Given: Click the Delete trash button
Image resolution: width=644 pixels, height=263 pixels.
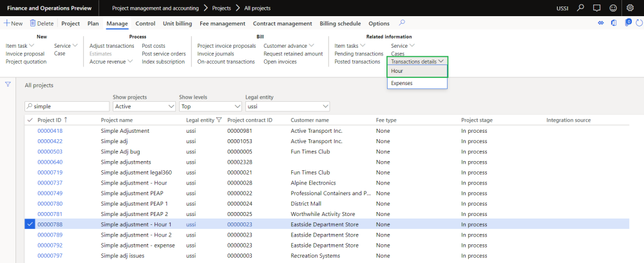Looking at the screenshot, I should click(x=41, y=23).
